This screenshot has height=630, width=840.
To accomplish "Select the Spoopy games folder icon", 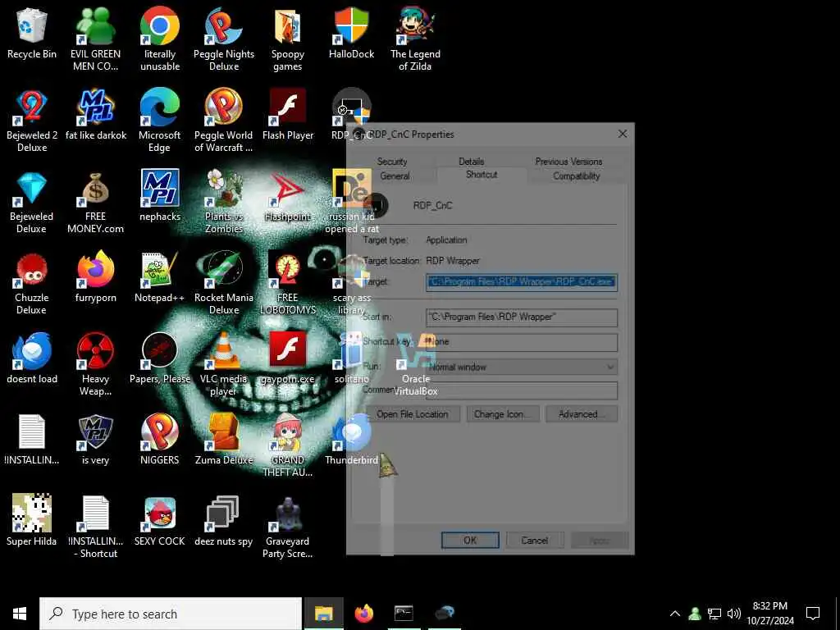I will pyautogui.click(x=288, y=39).
